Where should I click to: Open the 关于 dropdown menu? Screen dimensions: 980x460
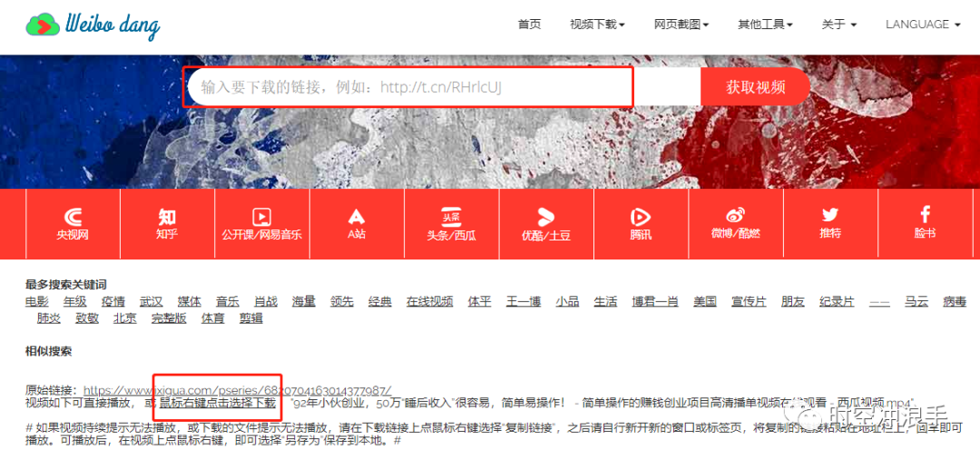[x=838, y=24]
